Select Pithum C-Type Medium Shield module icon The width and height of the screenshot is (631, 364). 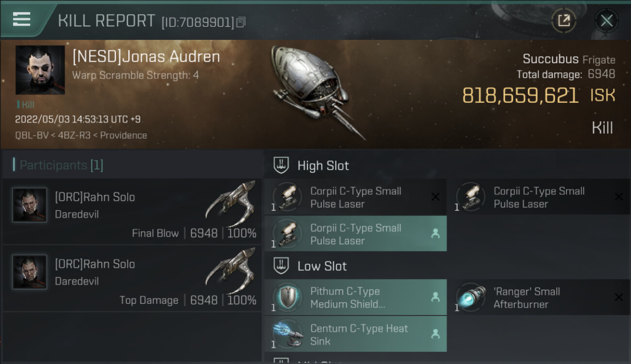click(287, 298)
